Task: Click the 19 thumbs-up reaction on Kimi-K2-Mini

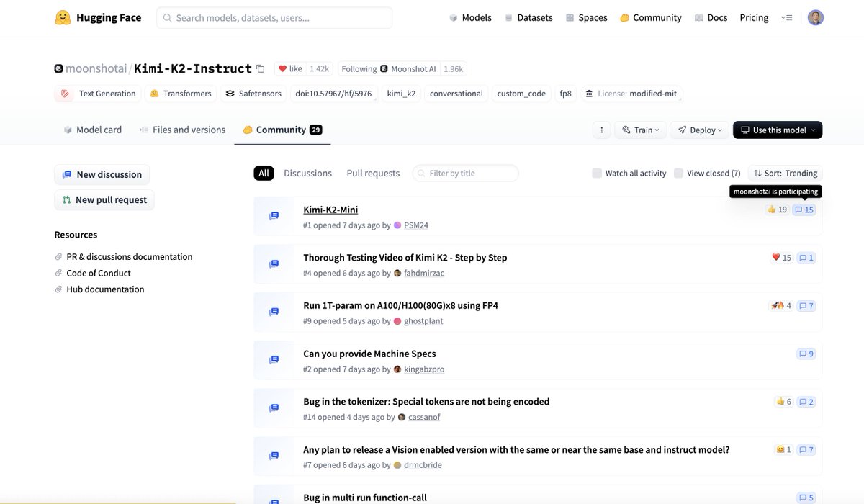Action: click(x=777, y=210)
